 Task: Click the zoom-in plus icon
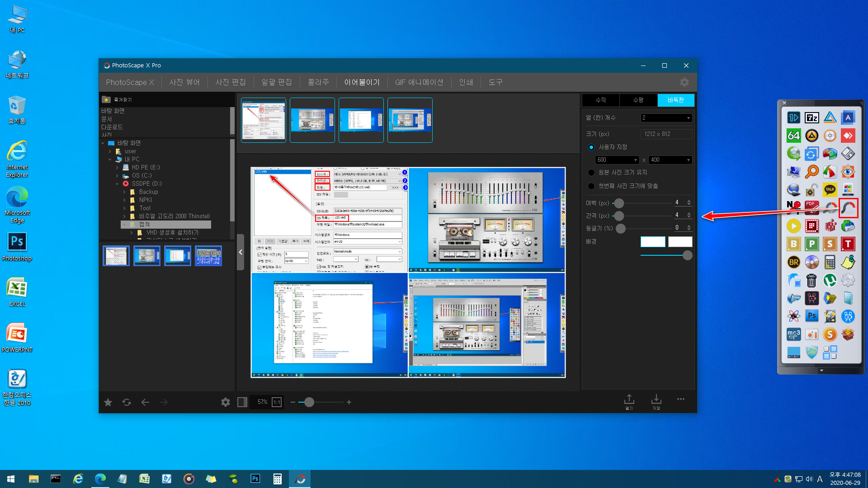(349, 402)
